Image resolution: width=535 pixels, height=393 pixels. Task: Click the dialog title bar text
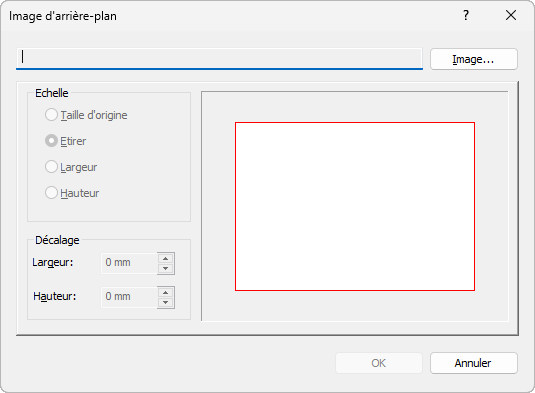[x=63, y=16]
